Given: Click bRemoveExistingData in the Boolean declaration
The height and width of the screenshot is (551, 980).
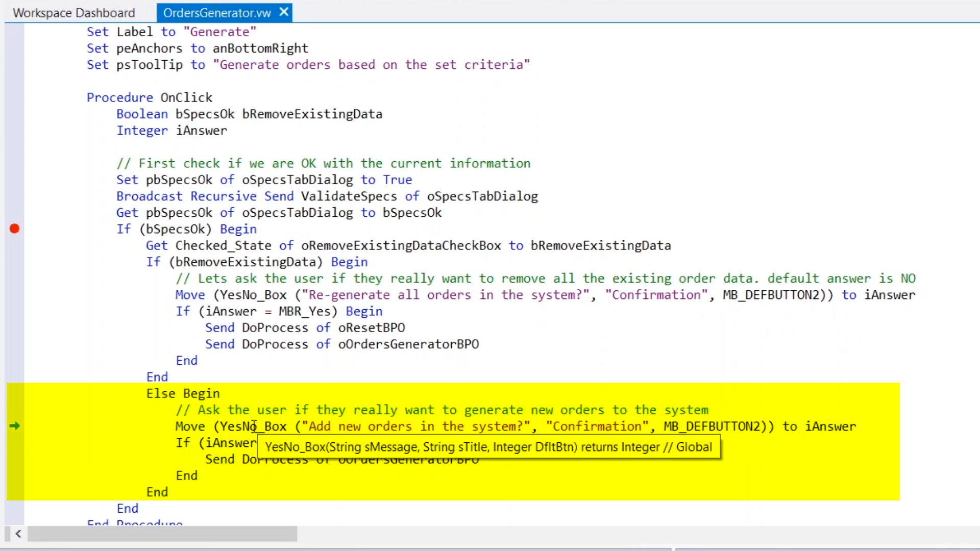Looking at the screenshot, I should pyautogui.click(x=312, y=114).
